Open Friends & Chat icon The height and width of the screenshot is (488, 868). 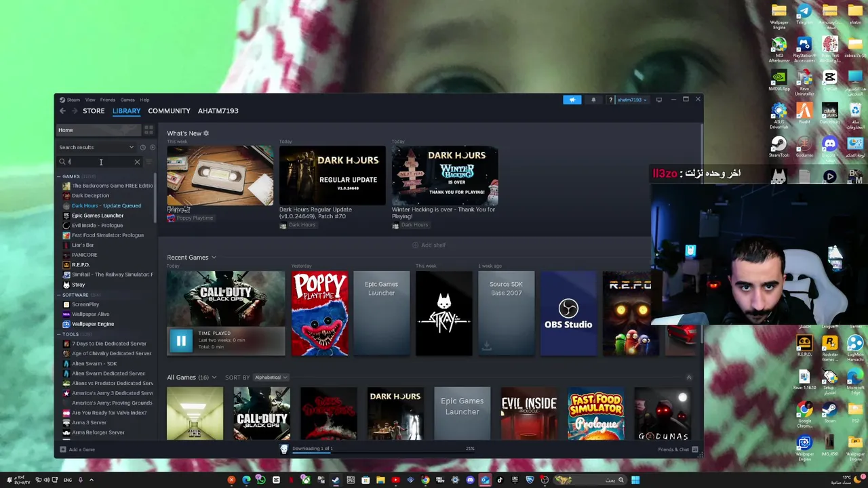tap(694, 449)
